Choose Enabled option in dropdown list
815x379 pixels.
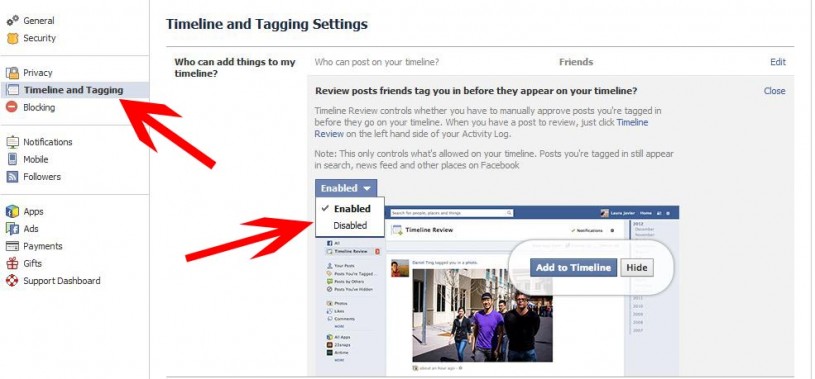coord(350,208)
